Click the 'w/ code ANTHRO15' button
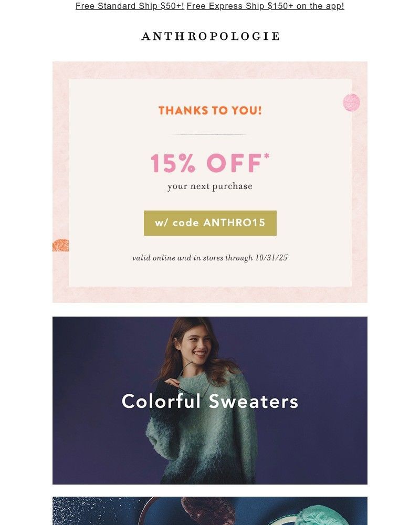The width and height of the screenshot is (420, 525). tap(210, 223)
